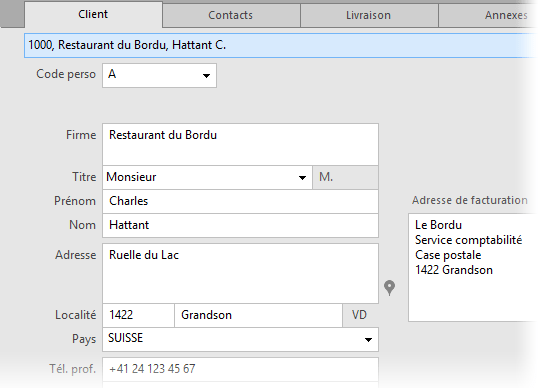The image size is (540, 388).
Task: Expand the Code perso dropdown
Action: pyautogui.click(x=206, y=75)
